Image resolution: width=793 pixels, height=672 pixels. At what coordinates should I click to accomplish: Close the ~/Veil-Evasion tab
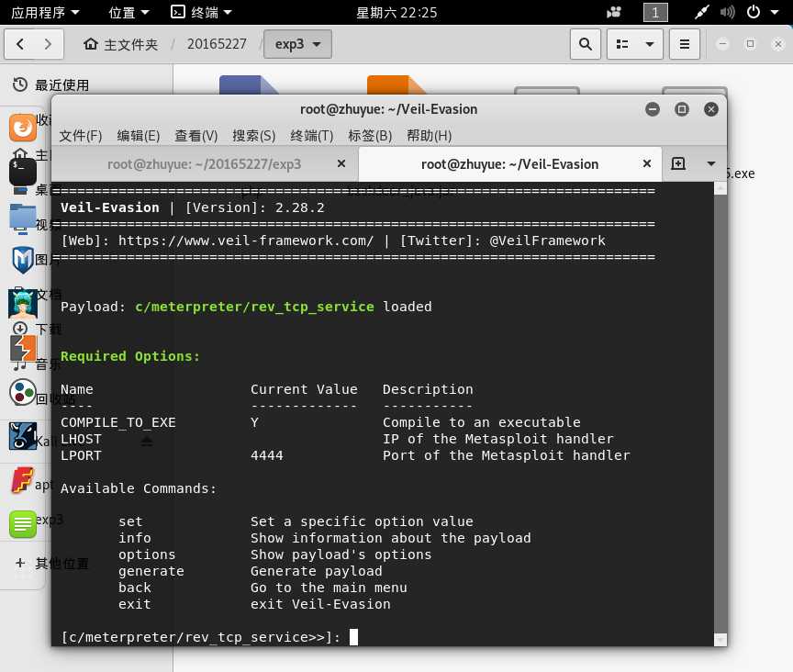647,163
